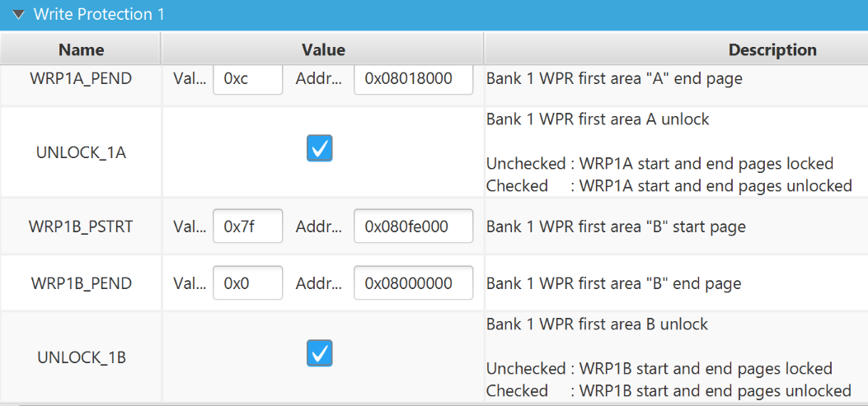Select the UNLOCK_1B name cell
Viewport: 868px width, 406px height.
81,357
